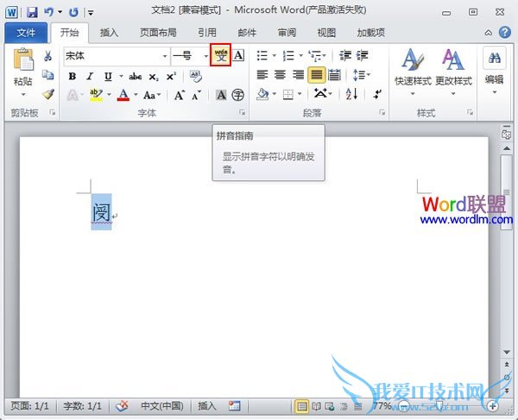Toggle distributed alignment button
Screen dimensions: 518x420
coord(335,75)
